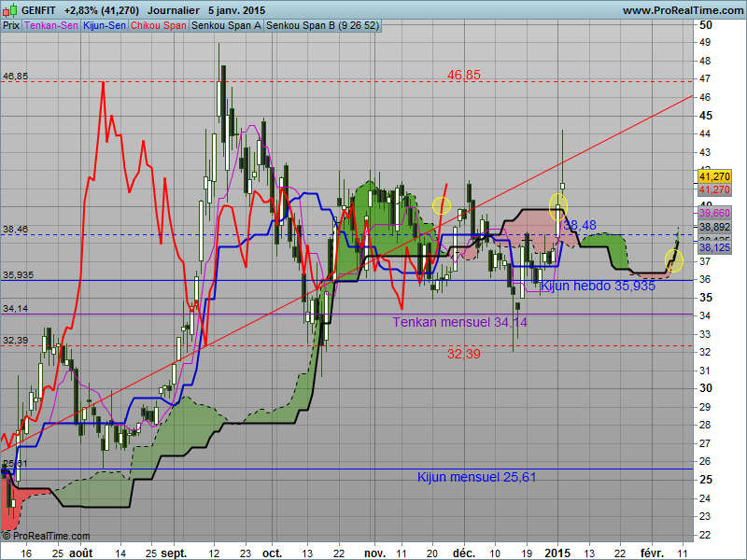Click the 22 value on price scale
The width and height of the screenshot is (747, 560).
click(705, 534)
